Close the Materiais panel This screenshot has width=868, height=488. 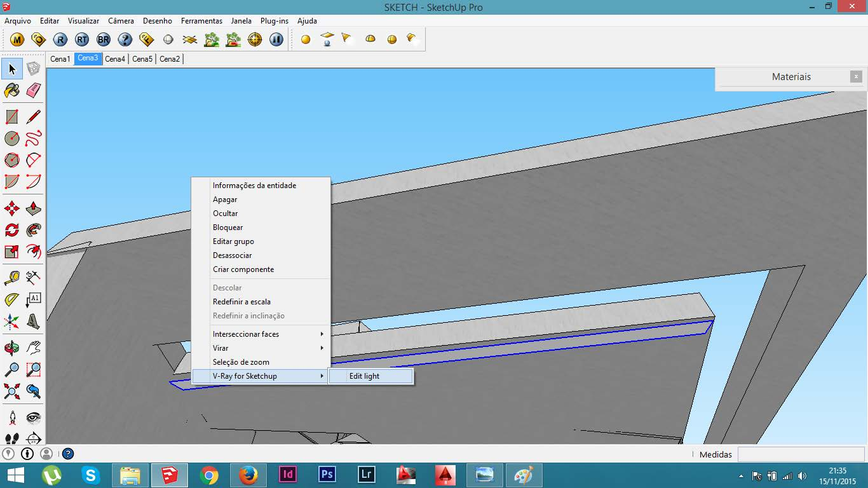click(x=856, y=76)
